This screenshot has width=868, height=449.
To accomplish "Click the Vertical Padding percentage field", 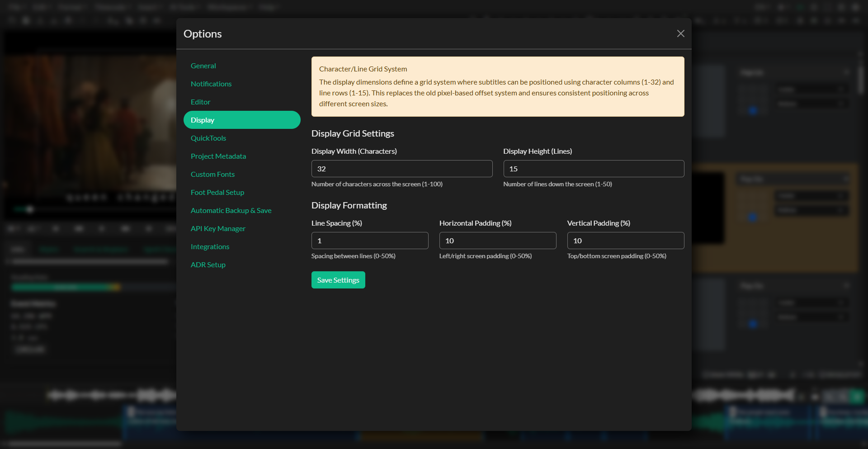I will [x=626, y=240].
